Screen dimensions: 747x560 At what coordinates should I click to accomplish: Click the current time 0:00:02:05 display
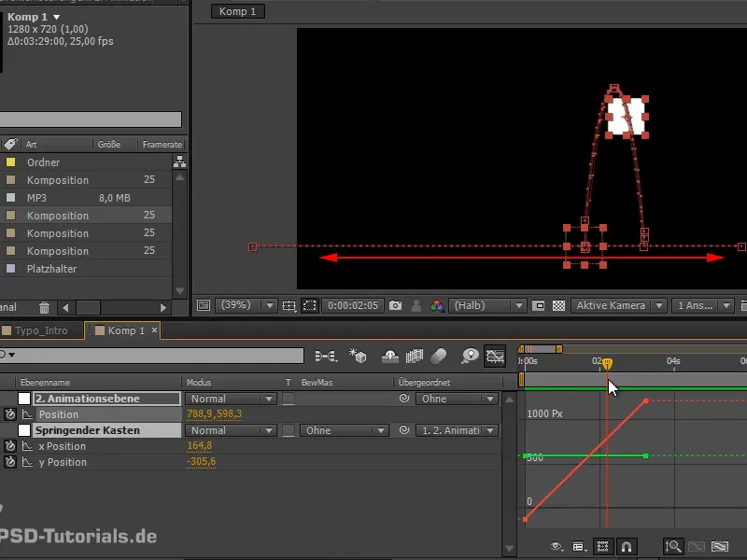pos(353,305)
